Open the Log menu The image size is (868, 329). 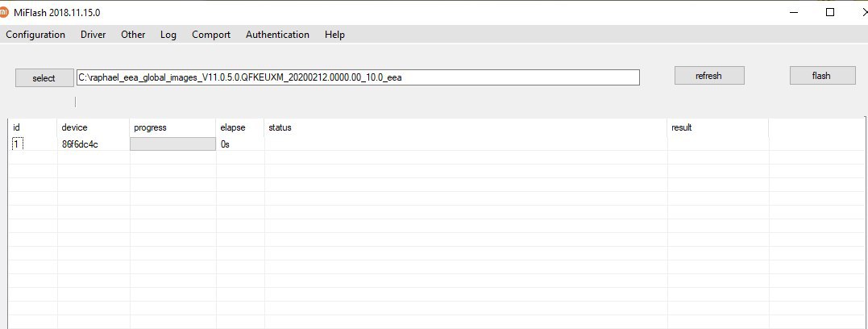[168, 35]
